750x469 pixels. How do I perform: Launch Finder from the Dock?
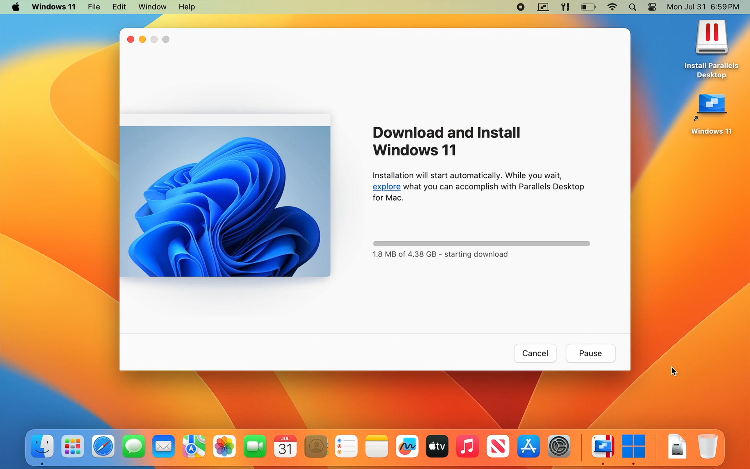click(42, 446)
